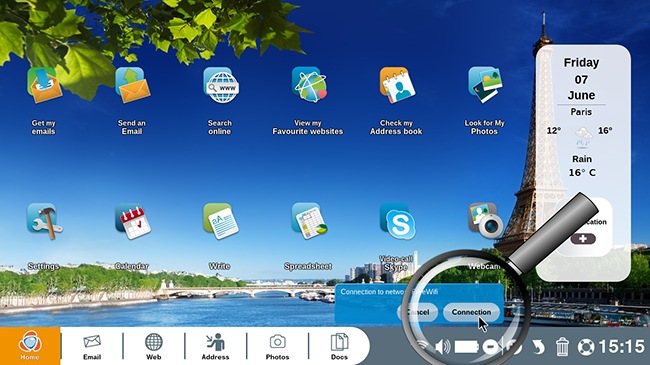Launch Send an Email
The width and height of the screenshot is (650, 365).
[132, 85]
